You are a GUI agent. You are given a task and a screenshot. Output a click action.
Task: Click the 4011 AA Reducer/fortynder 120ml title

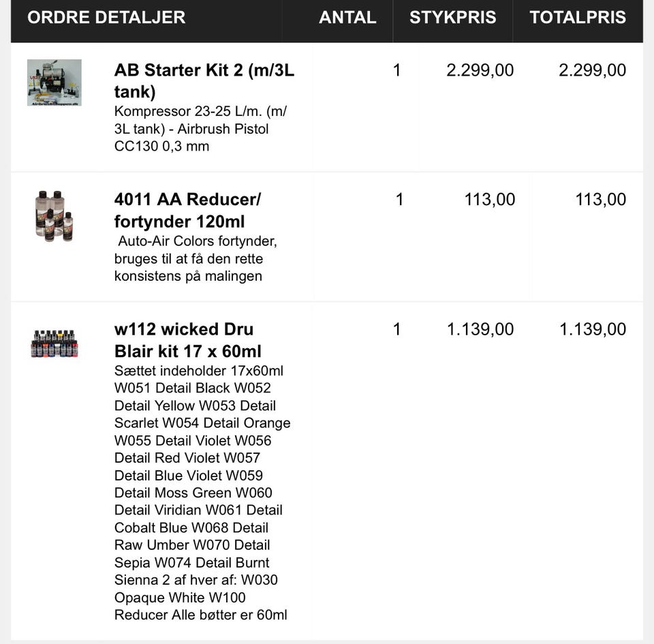[x=187, y=210]
